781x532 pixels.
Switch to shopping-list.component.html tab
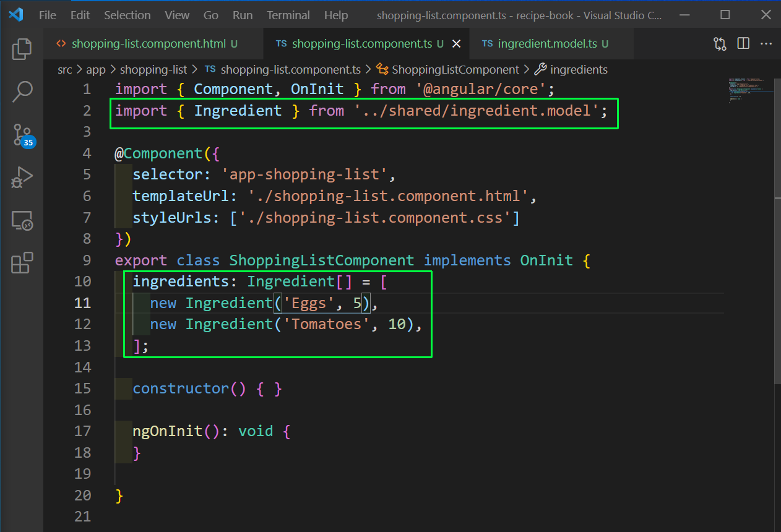(x=153, y=44)
